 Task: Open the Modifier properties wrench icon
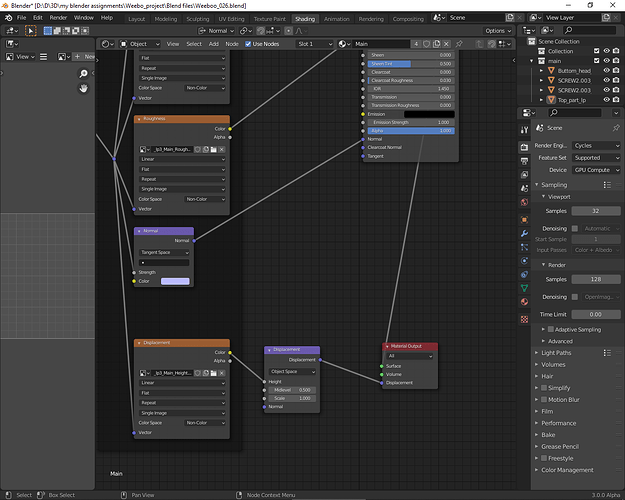[524, 234]
